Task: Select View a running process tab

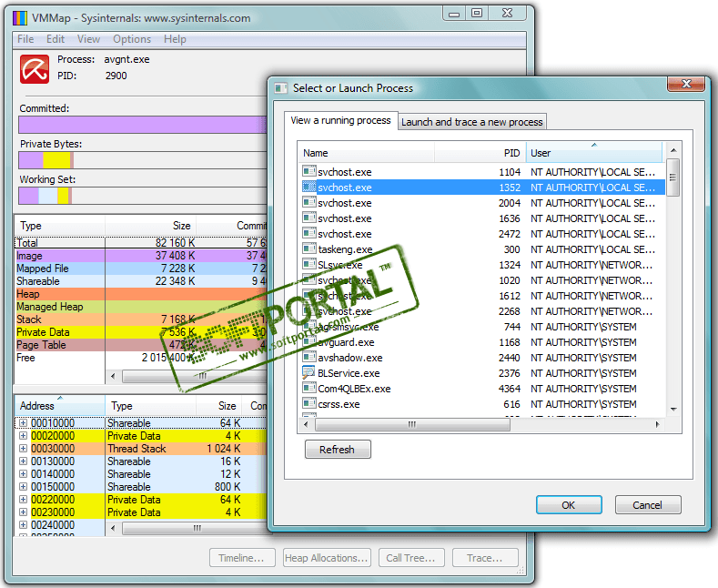Action: (x=340, y=120)
